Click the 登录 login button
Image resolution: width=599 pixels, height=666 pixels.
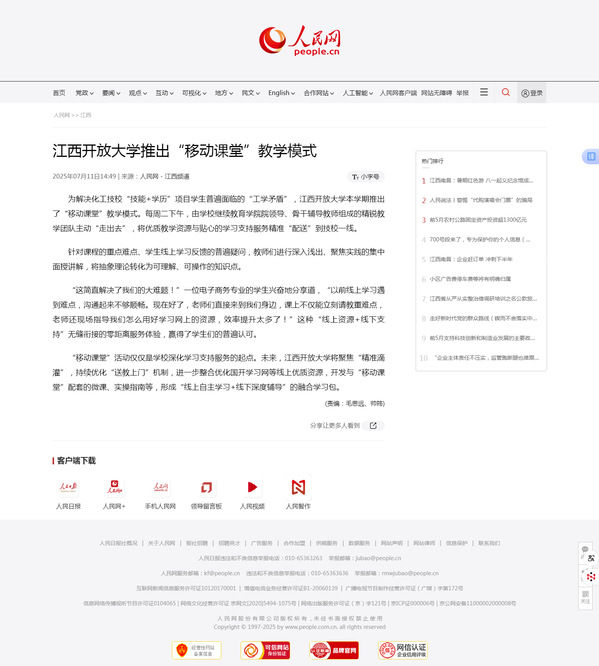tap(531, 93)
